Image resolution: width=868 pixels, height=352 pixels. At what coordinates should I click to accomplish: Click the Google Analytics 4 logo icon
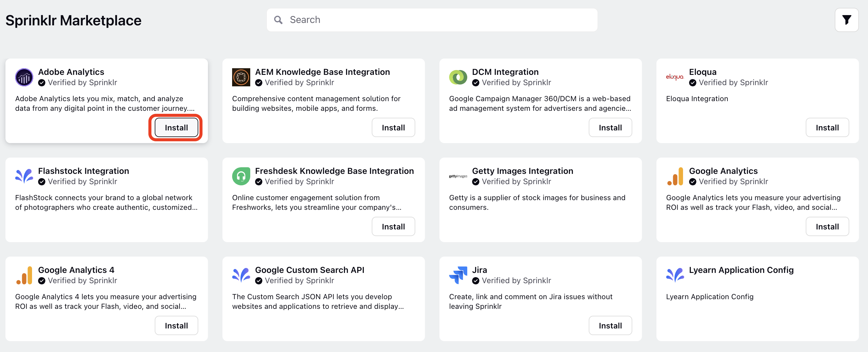point(24,275)
